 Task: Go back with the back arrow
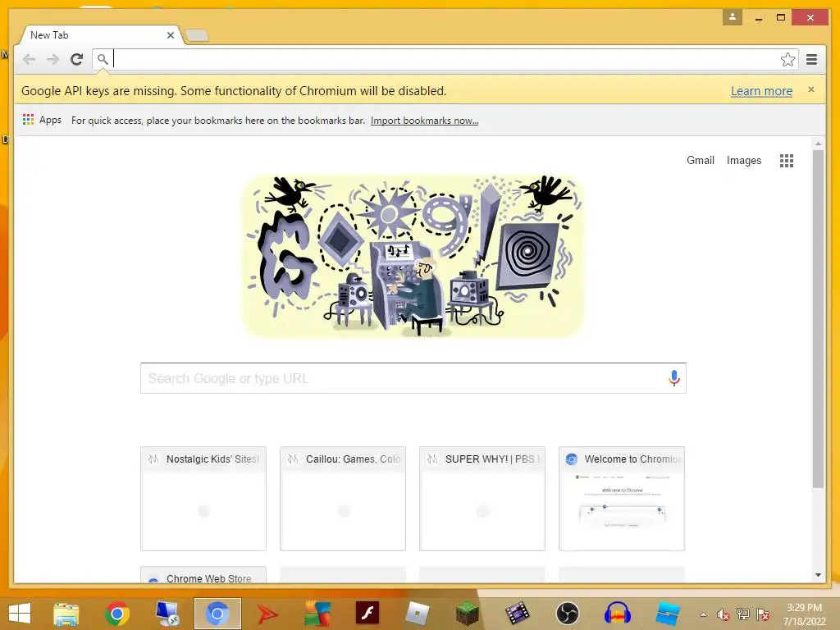pyautogui.click(x=29, y=59)
